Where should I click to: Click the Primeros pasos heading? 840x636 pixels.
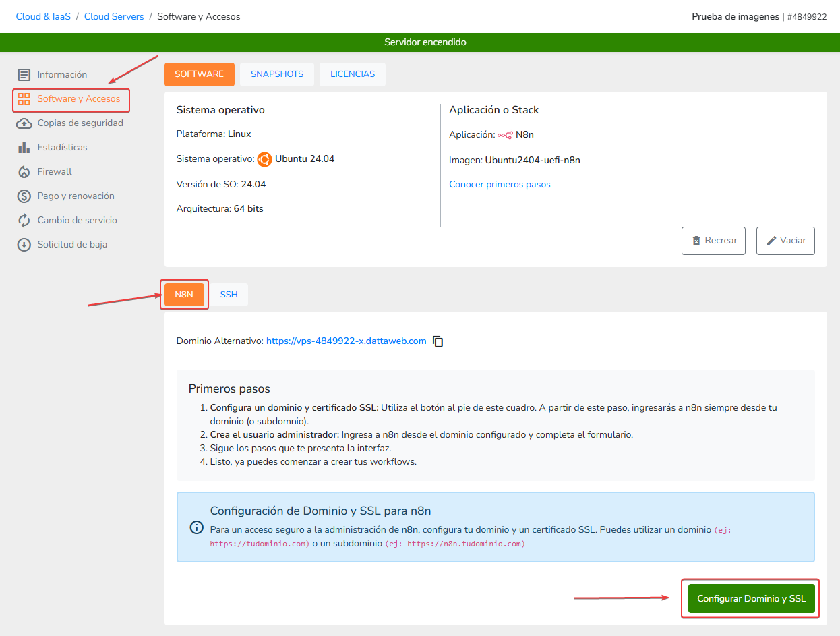pos(229,389)
